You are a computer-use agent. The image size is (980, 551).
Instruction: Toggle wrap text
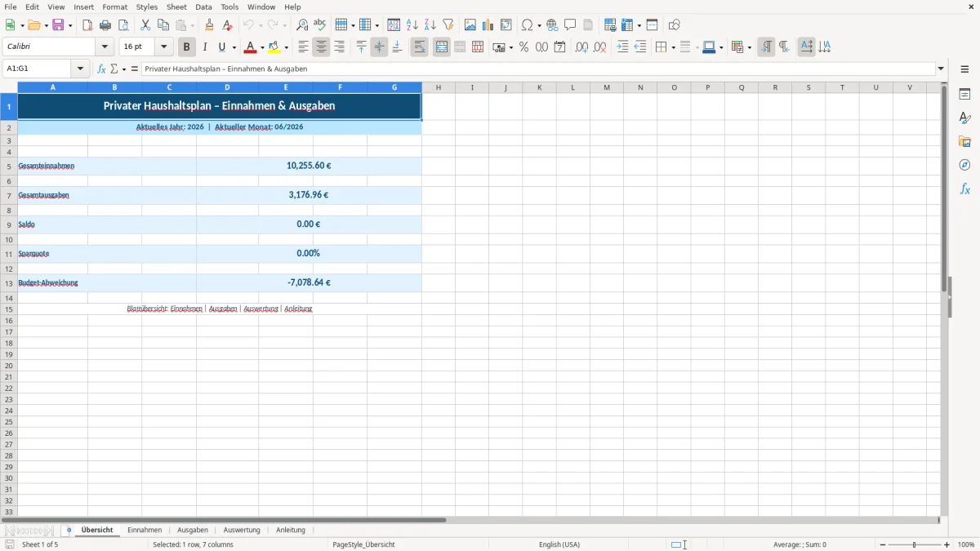pos(420,47)
